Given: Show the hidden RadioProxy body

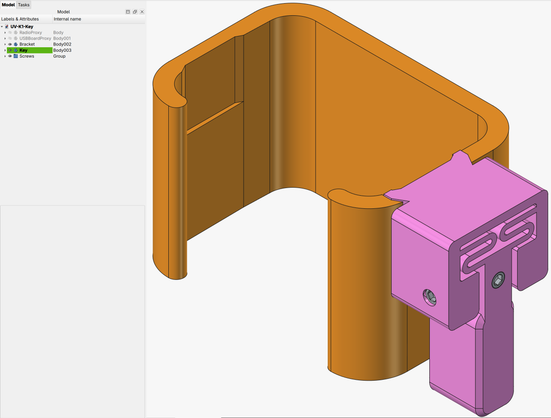Looking at the screenshot, I should [x=10, y=33].
